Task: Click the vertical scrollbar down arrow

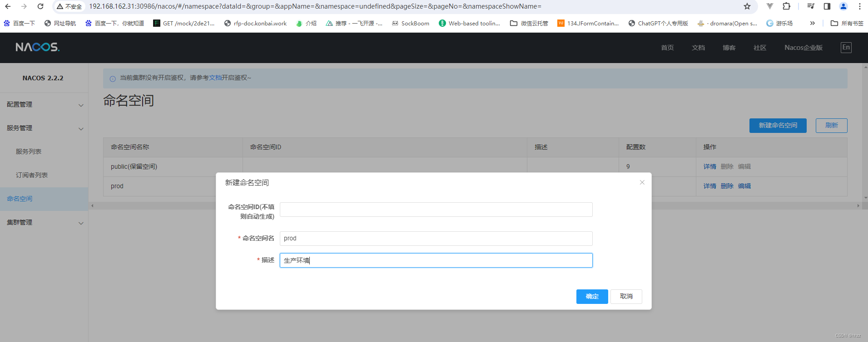Action: pos(865,198)
